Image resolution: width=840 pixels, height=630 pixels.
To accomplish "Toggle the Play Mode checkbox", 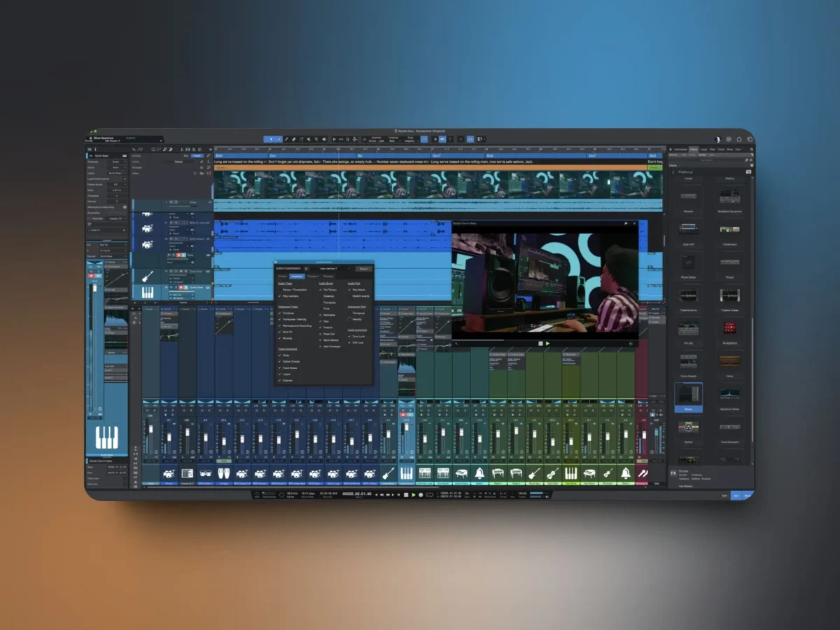I will click(349, 290).
